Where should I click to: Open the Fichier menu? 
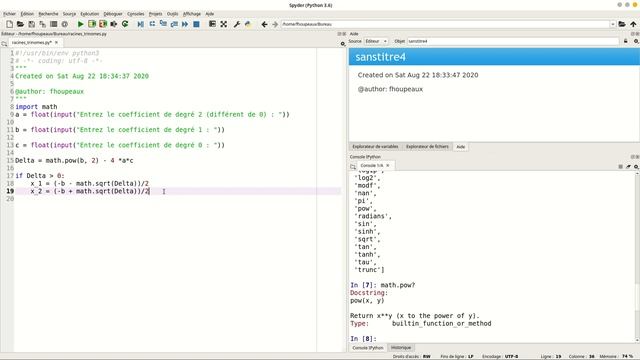point(9,14)
